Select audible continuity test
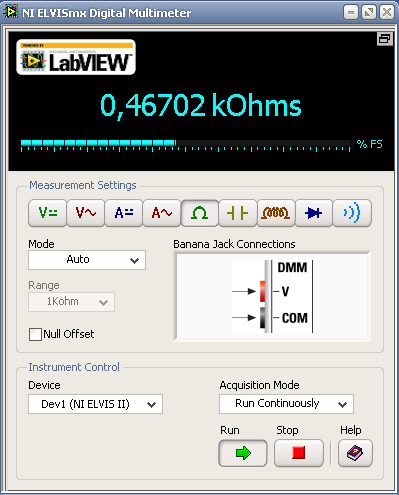399x495 pixels. [352, 213]
